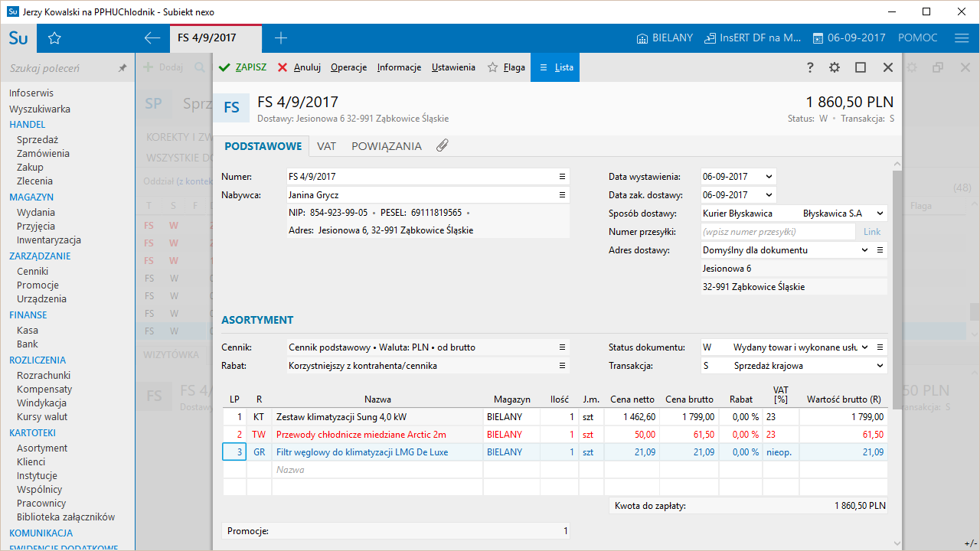The height and width of the screenshot is (551, 980).
Task: Select row Zestaw klimatyzacji Sung 4,0 kW
Action: (555, 417)
